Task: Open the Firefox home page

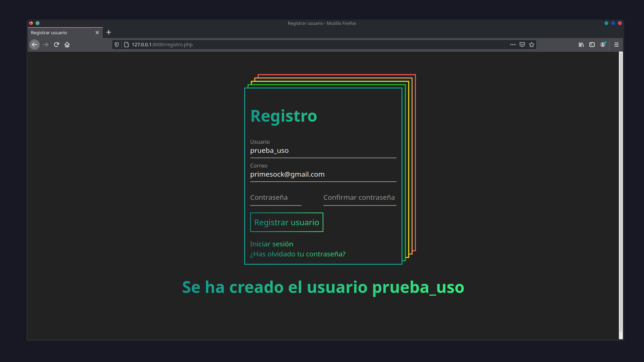Action: 67,45
